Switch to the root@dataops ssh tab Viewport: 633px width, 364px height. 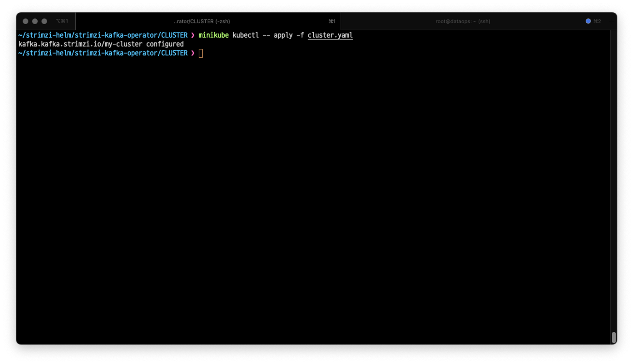tap(462, 21)
